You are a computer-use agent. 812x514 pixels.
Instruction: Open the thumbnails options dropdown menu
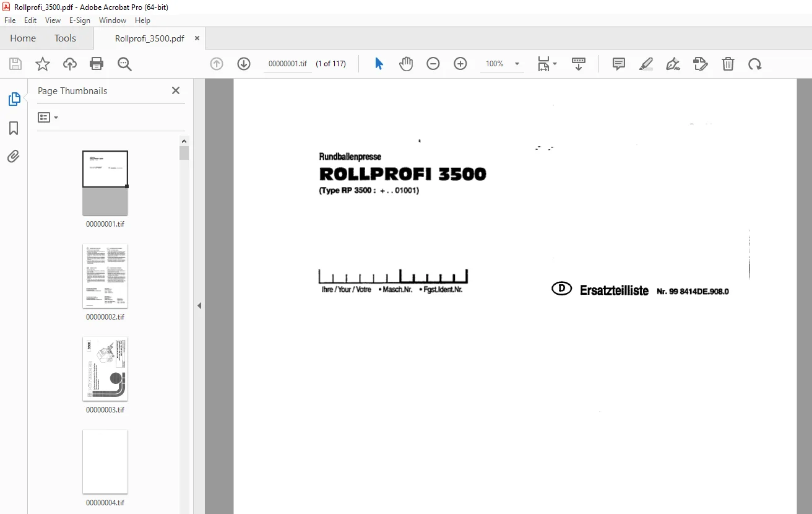click(x=48, y=117)
